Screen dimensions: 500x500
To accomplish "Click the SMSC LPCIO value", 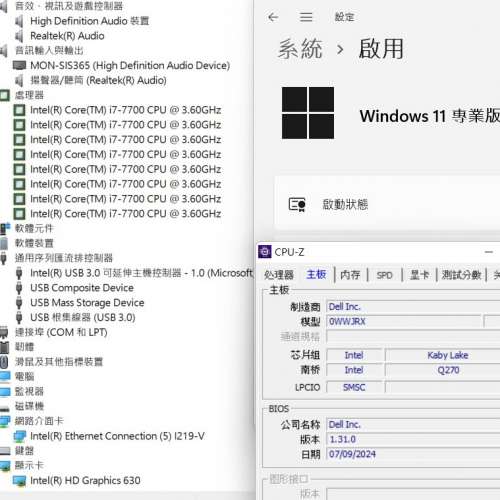I will point(354,387).
